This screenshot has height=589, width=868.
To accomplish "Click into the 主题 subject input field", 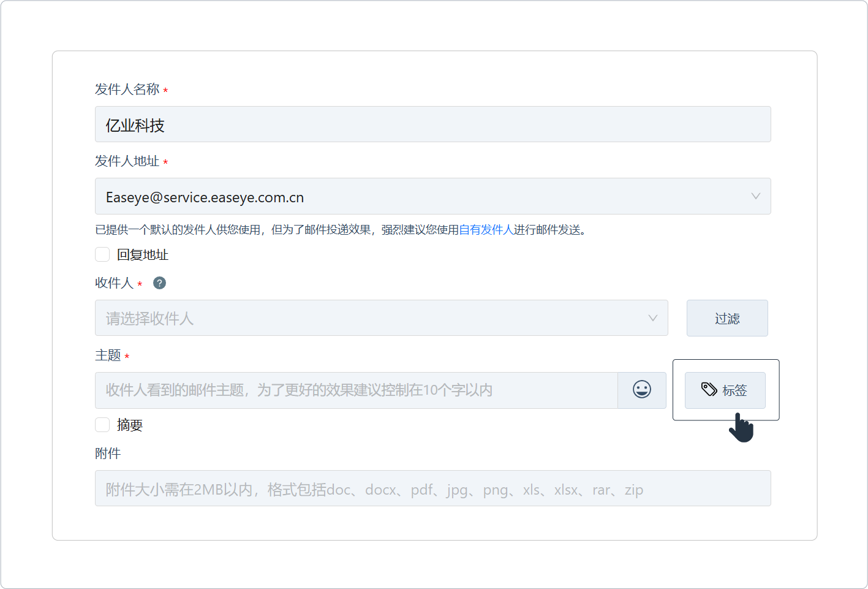I will [x=356, y=390].
